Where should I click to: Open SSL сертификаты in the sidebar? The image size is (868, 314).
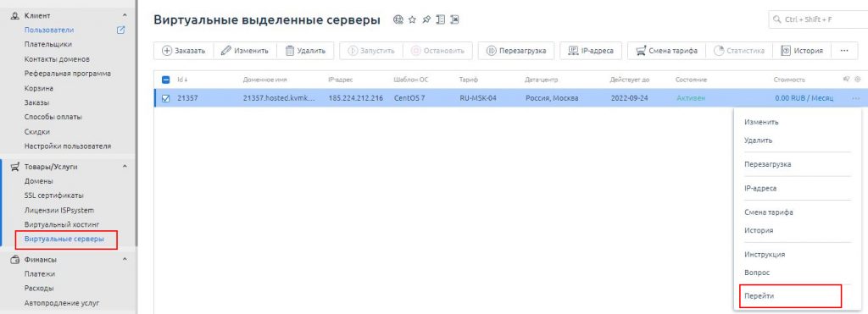click(x=53, y=196)
